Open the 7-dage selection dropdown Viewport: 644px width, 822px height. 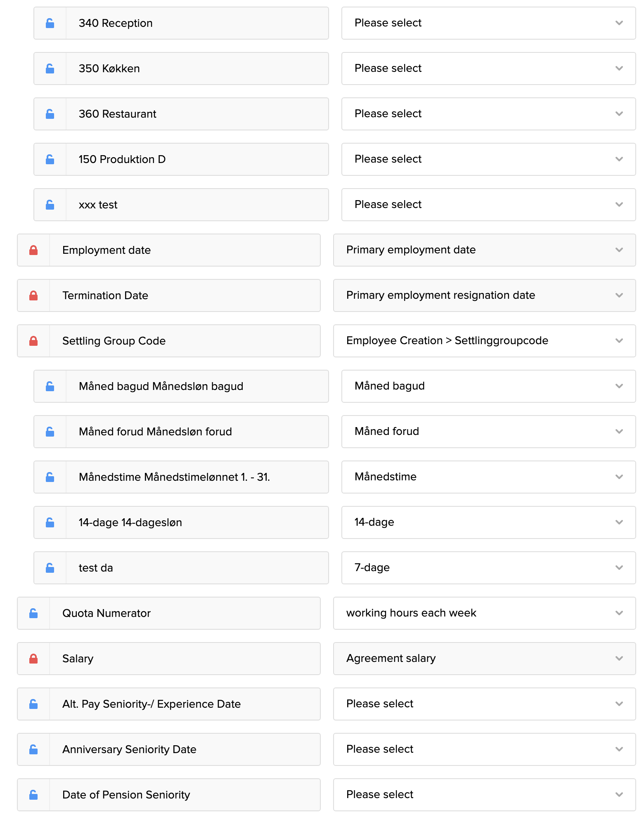tap(488, 568)
